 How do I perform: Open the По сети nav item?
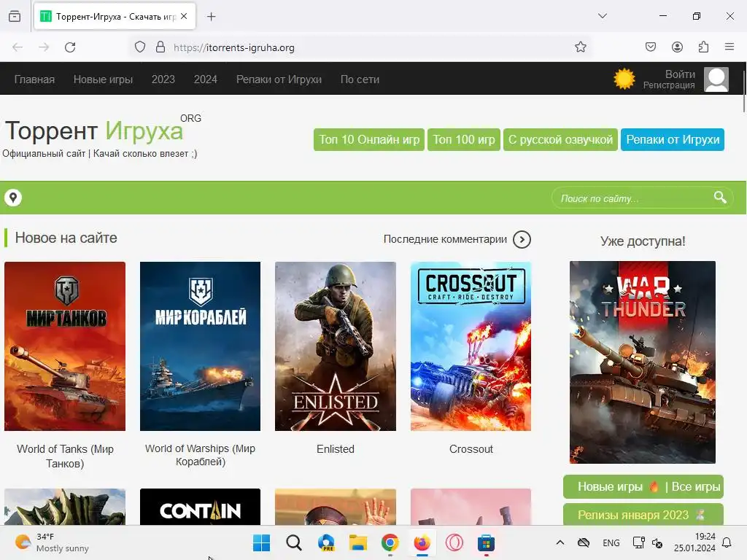point(360,79)
